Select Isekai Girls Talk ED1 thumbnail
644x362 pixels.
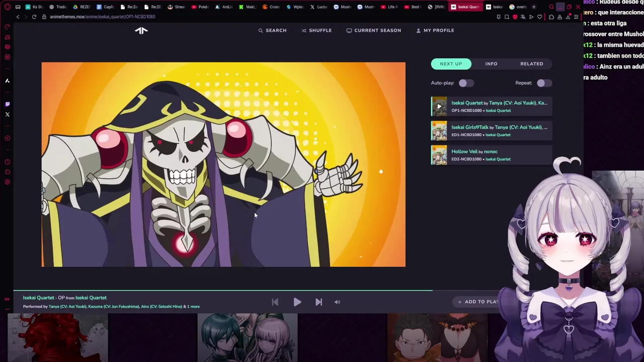[x=439, y=131]
